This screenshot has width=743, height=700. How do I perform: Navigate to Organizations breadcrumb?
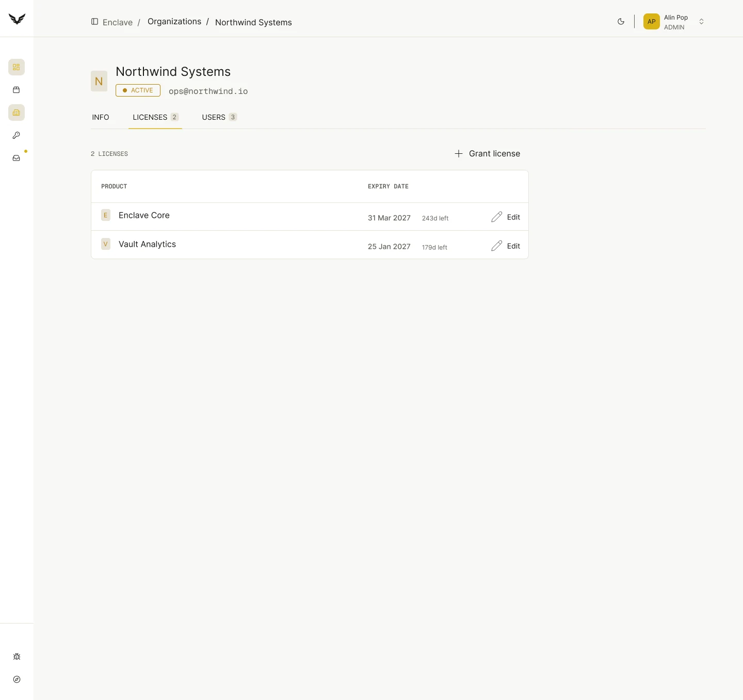174,21
